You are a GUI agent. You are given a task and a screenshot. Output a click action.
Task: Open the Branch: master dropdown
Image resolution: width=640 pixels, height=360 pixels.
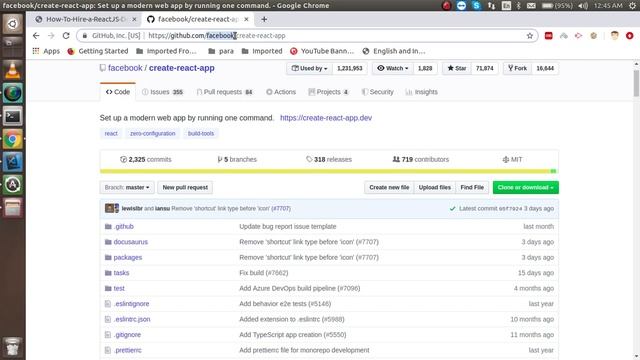127,187
